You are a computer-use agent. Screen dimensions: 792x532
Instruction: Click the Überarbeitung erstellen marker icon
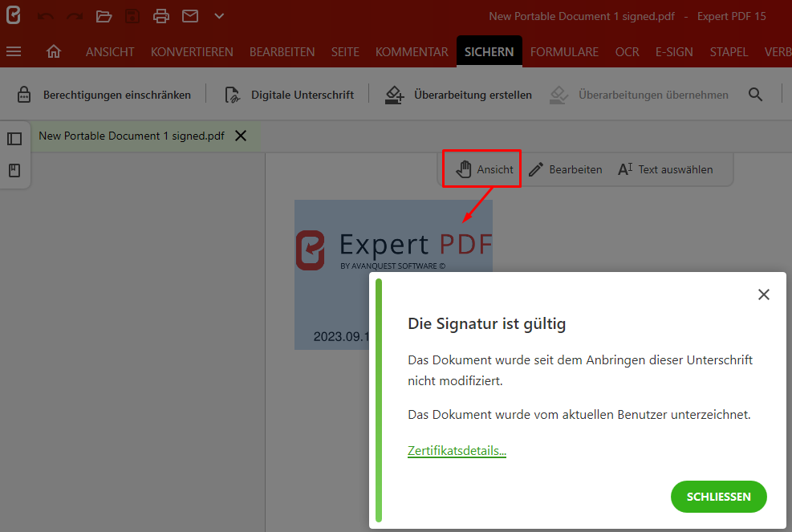[395, 95]
